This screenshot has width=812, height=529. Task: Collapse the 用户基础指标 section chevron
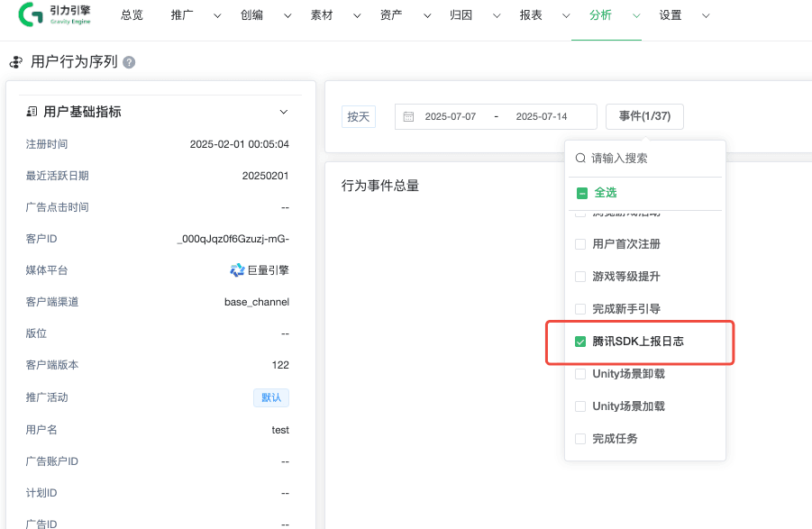pyautogui.click(x=284, y=112)
